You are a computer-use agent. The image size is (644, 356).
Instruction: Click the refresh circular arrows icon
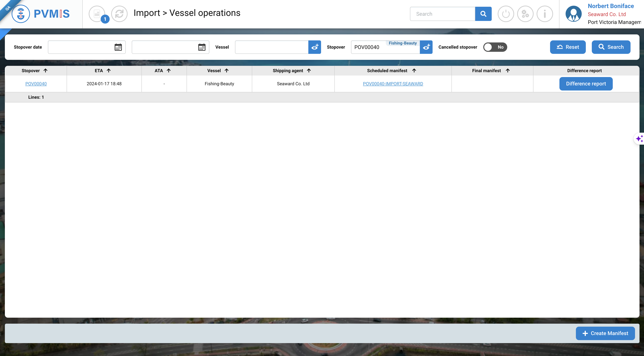coord(119,14)
